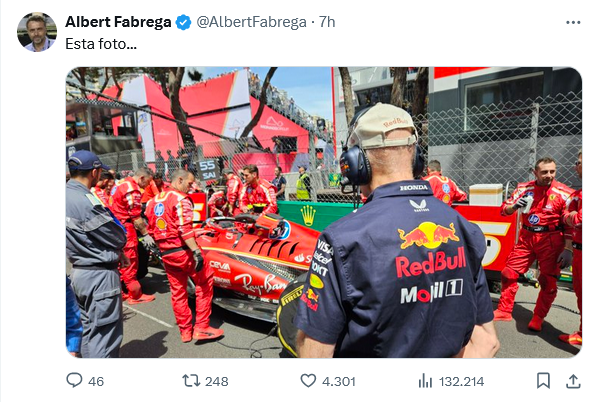
Task: Click the 4.301 likes count
Action: coord(339,381)
